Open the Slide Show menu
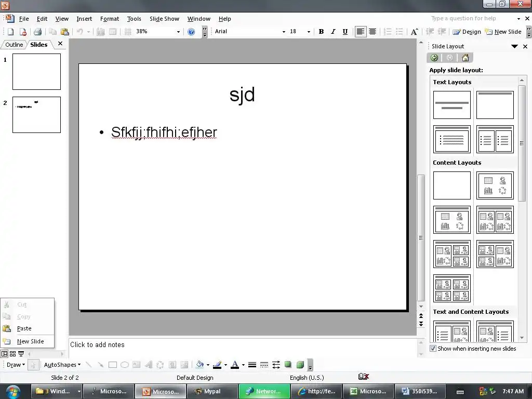Screen dimensions: 532x399 (164, 19)
